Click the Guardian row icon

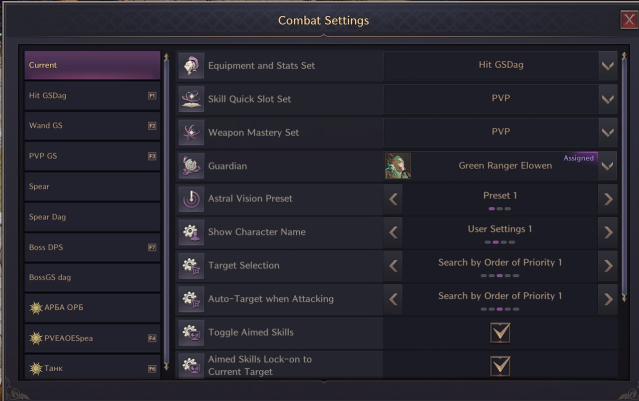[x=191, y=165]
